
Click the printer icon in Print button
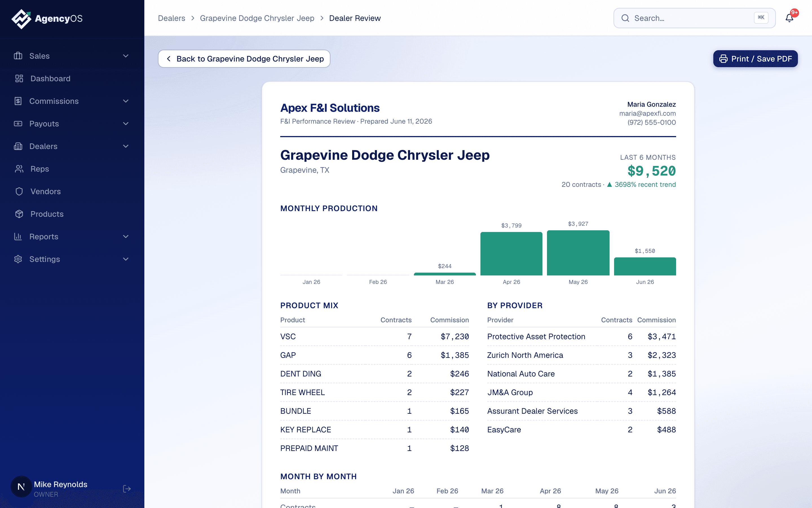tap(723, 59)
